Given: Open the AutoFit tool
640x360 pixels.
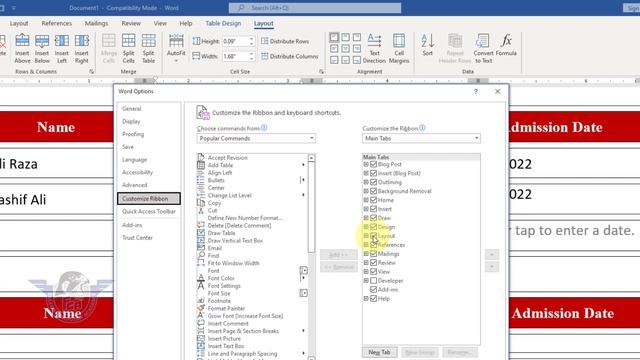Looking at the screenshot, I should pyautogui.click(x=176, y=48).
